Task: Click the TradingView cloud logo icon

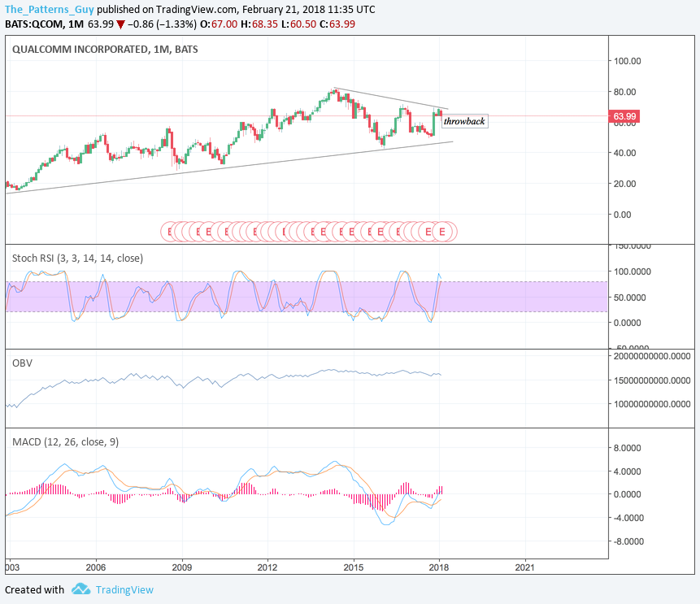Action: 80,589
